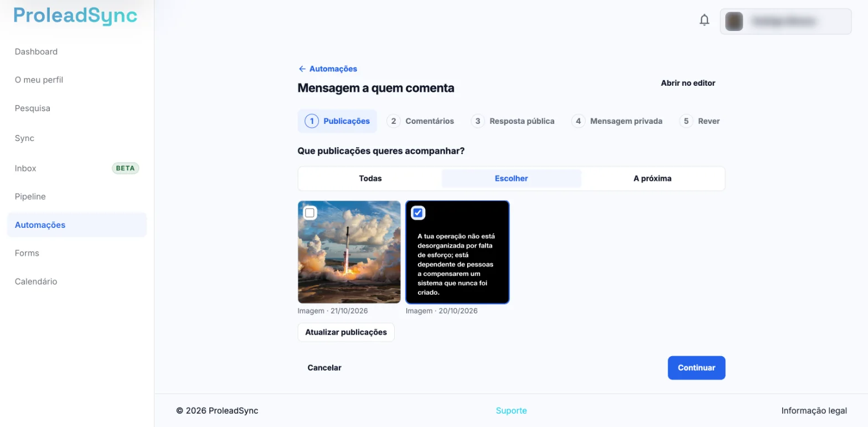Click the Mensagem a quem comenta heading

tap(376, 88)
